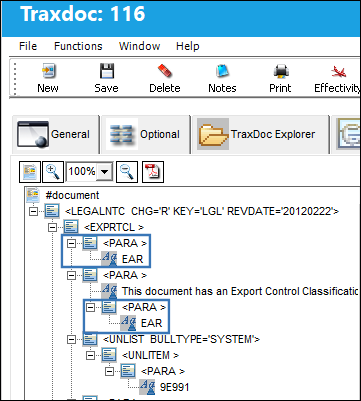Click the New toolbar icon
Image resolution: width=361 pixels, height=401 pixels.
click(x=48, y=71)
